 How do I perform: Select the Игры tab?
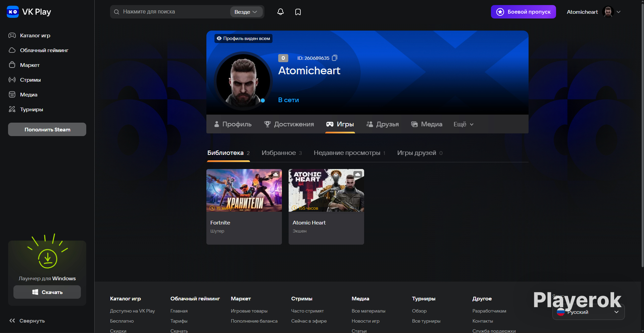(340, 124)
